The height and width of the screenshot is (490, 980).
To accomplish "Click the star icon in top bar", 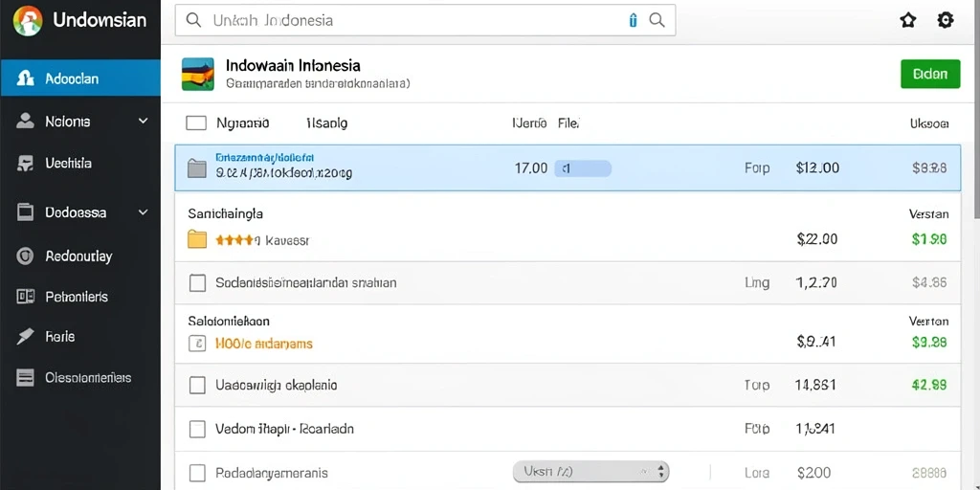I will [907, 20].
